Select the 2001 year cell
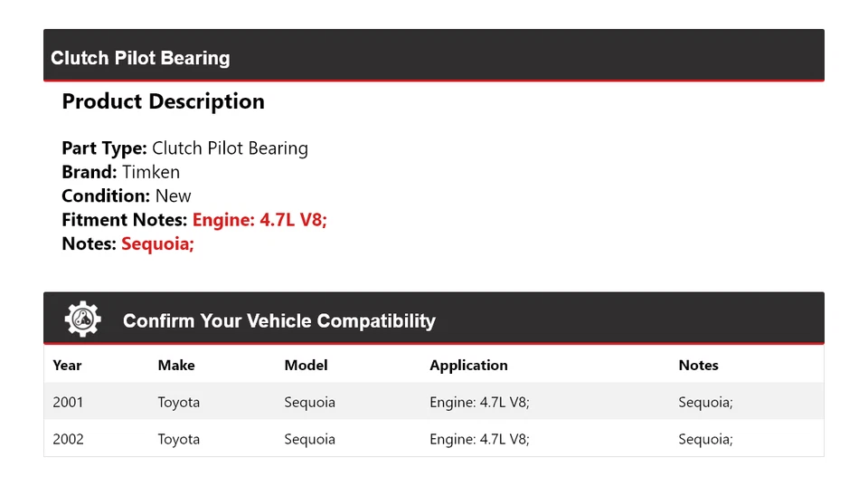Screen dimensions: 868x486 pos(68,402)
